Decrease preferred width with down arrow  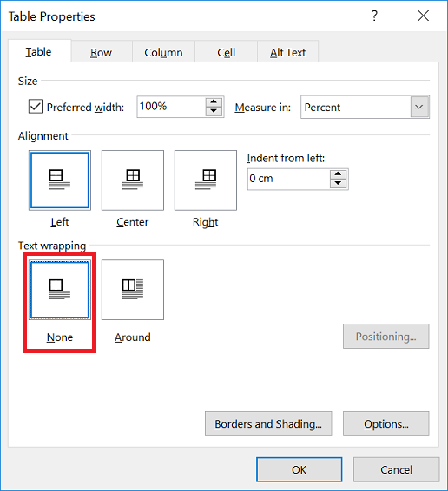tap(214, 111)
